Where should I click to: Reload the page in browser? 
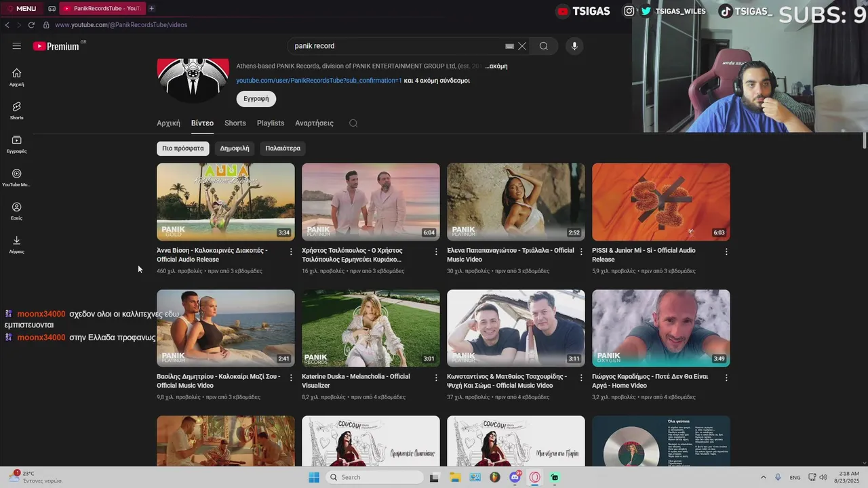31,25
